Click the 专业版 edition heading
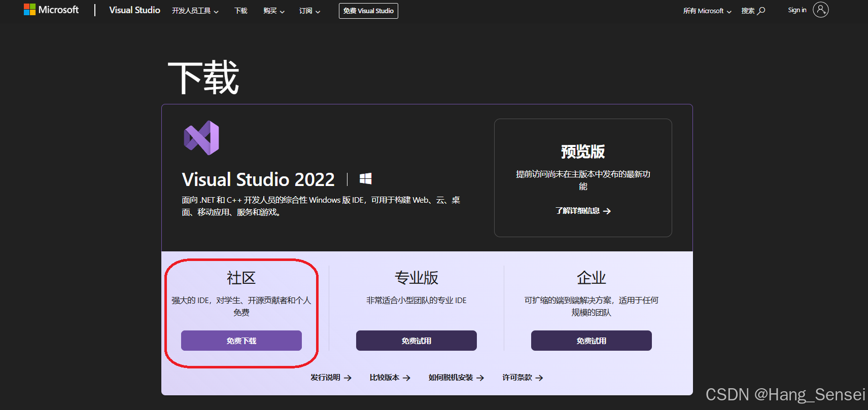Viewport: 868px width, 410px height. click(x=416, y=278)
